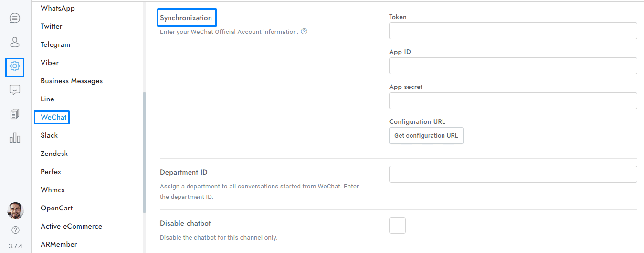The width and height of the screenshot is (644, 253).
Task: Click the settings list scrollbar
Action: coord(144,152)
